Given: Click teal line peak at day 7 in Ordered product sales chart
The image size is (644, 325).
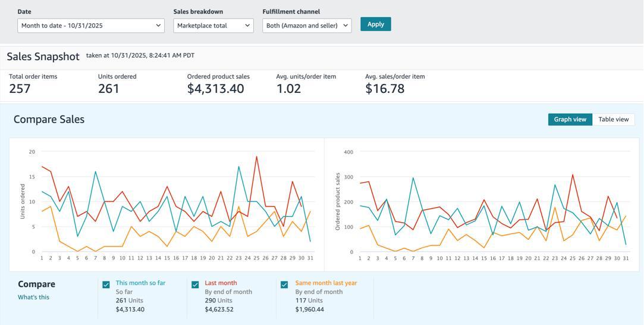Looking at the screenshot, I should (x=413, y=178).
